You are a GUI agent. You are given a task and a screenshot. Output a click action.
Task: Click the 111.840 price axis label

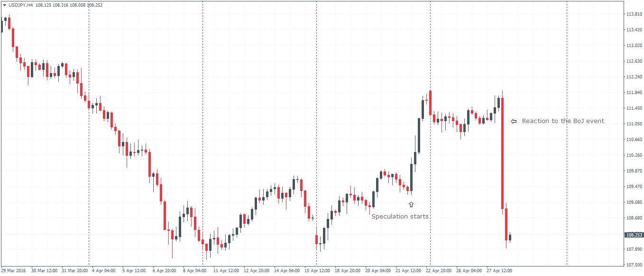click(x=634, y=92)
